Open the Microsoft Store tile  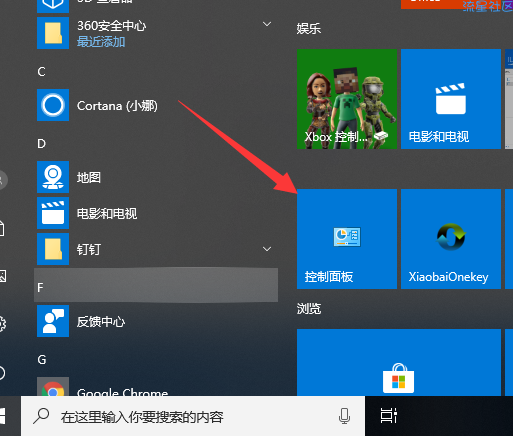pyautogui.click(x=399, y=363)
